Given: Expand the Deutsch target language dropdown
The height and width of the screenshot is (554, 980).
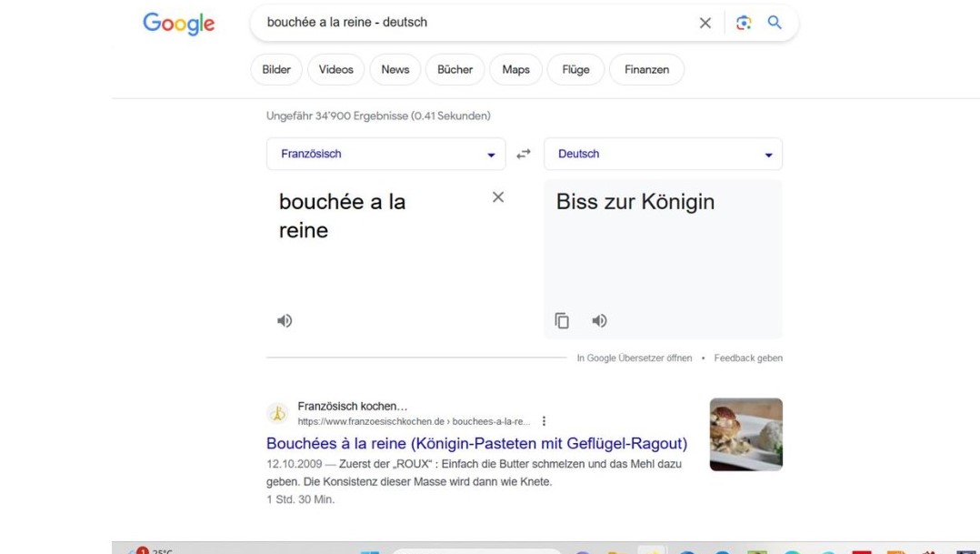Looking at the screenshot, I should [x=663, y=155].
